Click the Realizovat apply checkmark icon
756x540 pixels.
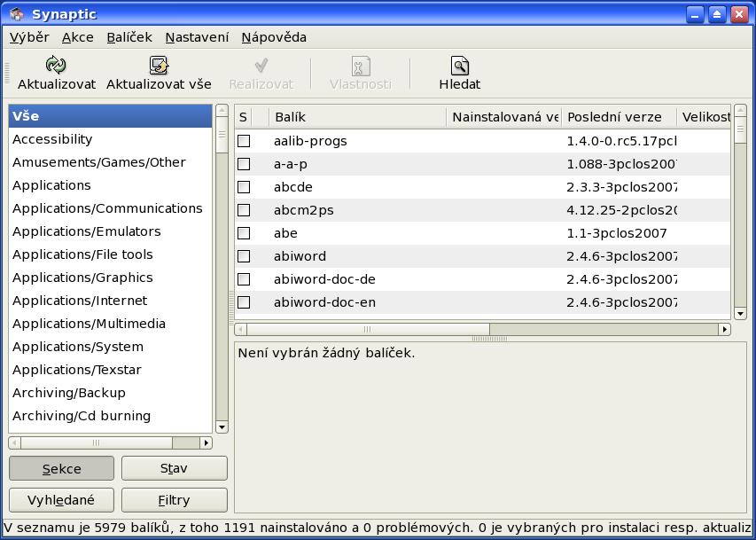point(261,65)
